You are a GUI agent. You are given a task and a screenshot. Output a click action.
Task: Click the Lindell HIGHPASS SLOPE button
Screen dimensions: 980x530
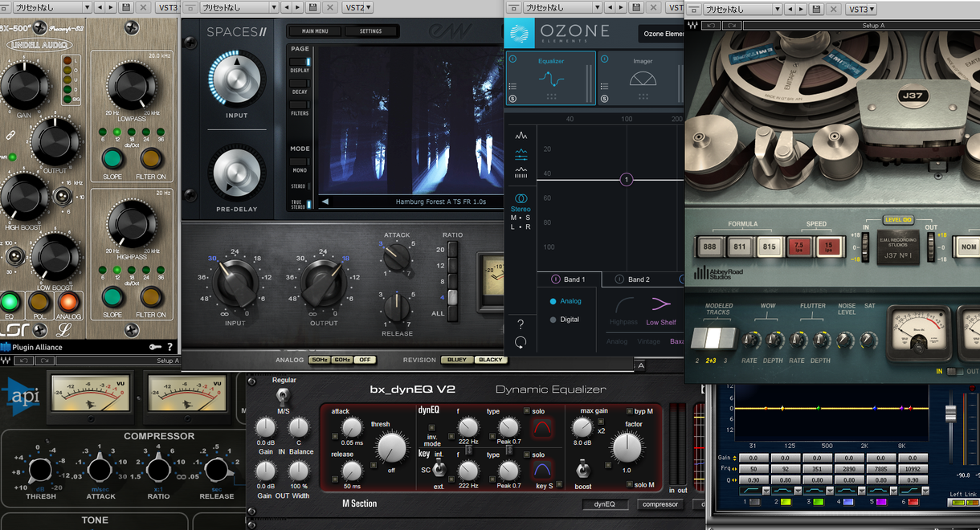(x=112, y=296)
